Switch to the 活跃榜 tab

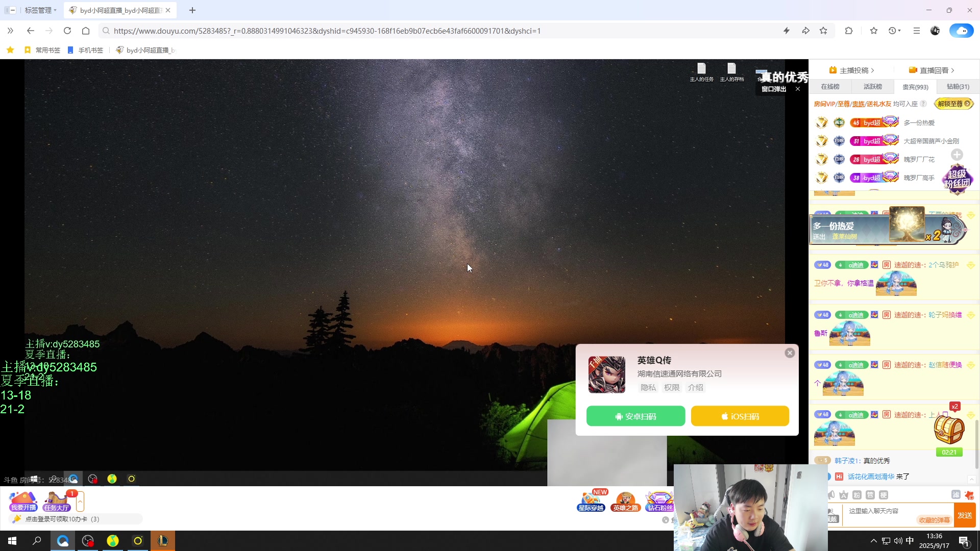coord(873,87)
